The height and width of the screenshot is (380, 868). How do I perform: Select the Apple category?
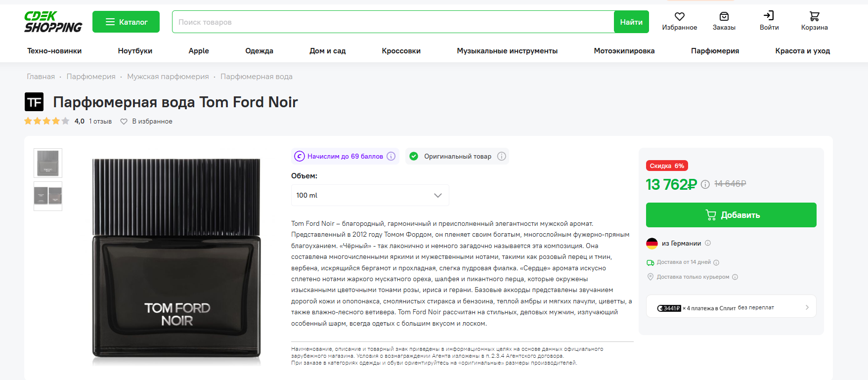(x=199, y=51)
